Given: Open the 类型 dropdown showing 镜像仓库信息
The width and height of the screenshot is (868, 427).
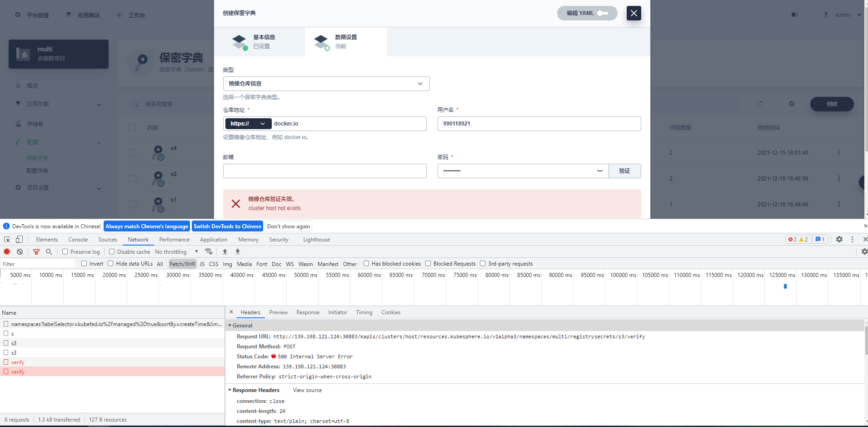Looking at the screenshot, I should (325, 84).
